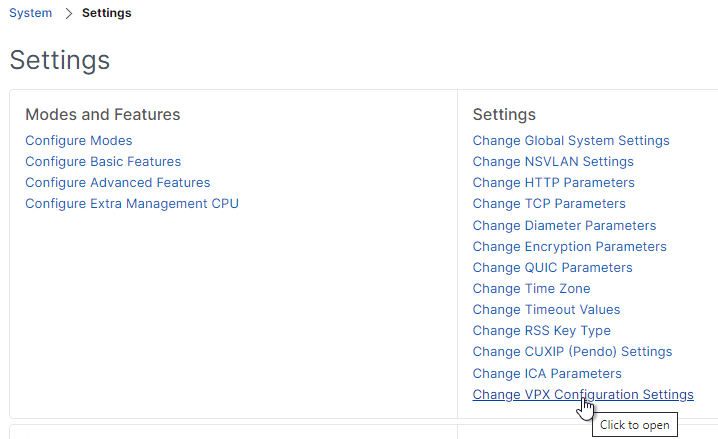Image resolution: width=718 pixels, height=439 pixels.
Task: Click Change RSS Key Type
Action: pyautogui.click(x=542, y=331)
